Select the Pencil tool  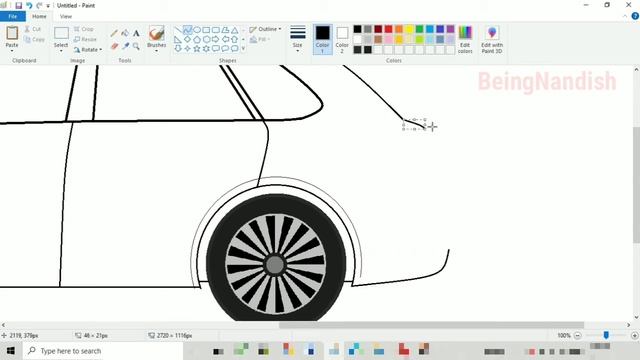point(114,33)
